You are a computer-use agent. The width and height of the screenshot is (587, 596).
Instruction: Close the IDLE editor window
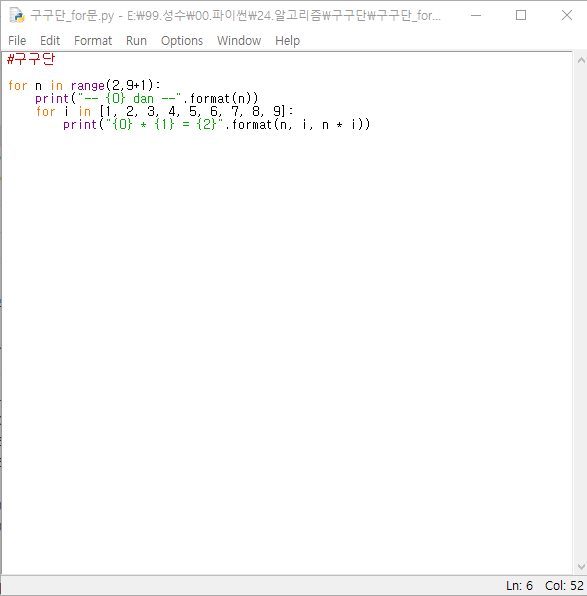click(566, 15)
